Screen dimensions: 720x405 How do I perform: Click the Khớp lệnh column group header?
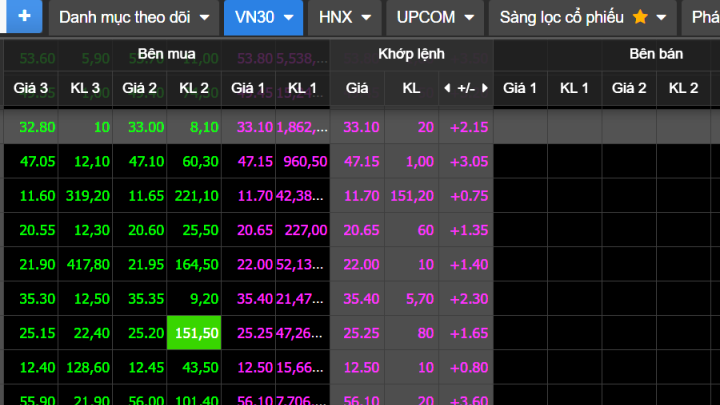pyautogui.click(x=411, y=54)
